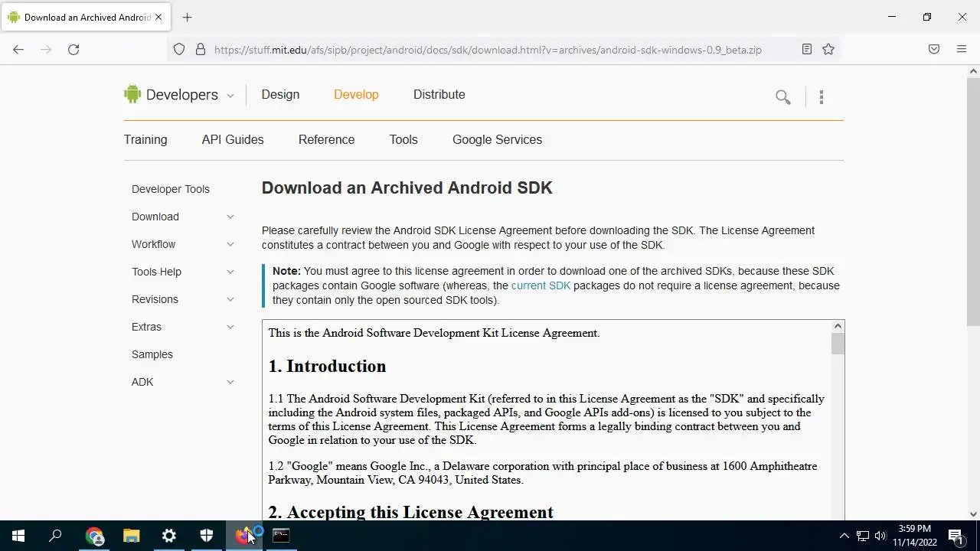
Task: Expand the Revisions sidebar section
Action: click(230, 299)
